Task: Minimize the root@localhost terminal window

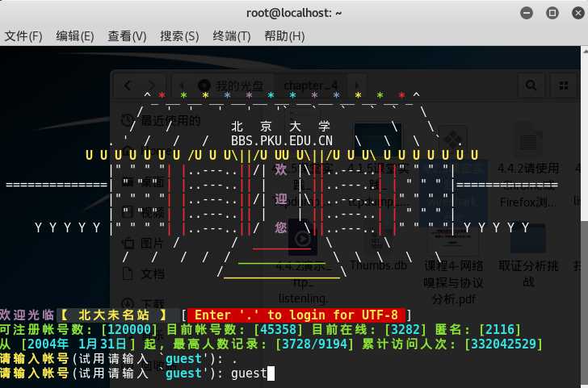Action: coord(527,13)
